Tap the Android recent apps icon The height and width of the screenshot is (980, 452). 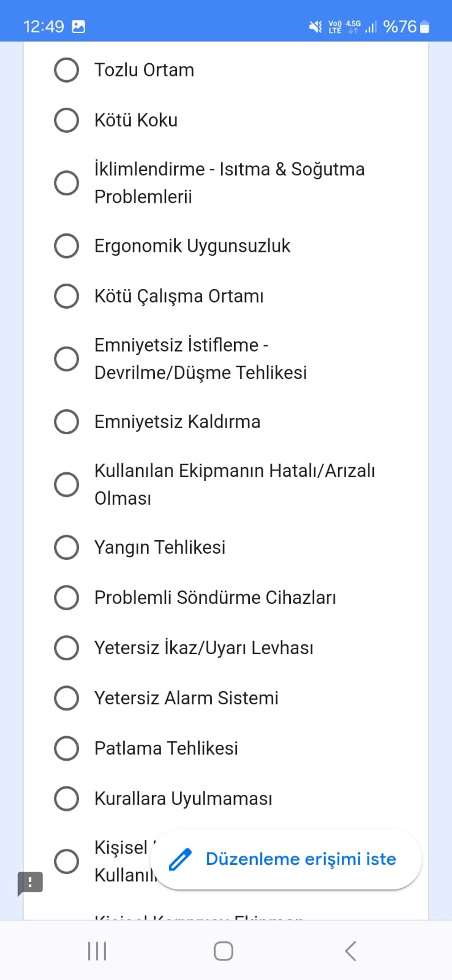click(97, 951)
